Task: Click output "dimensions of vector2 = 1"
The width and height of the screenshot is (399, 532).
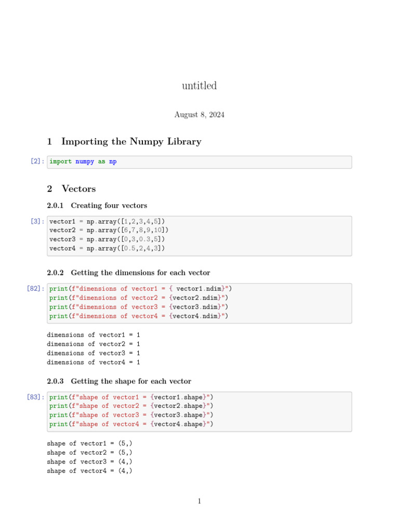Action: (x=94, y=344)
